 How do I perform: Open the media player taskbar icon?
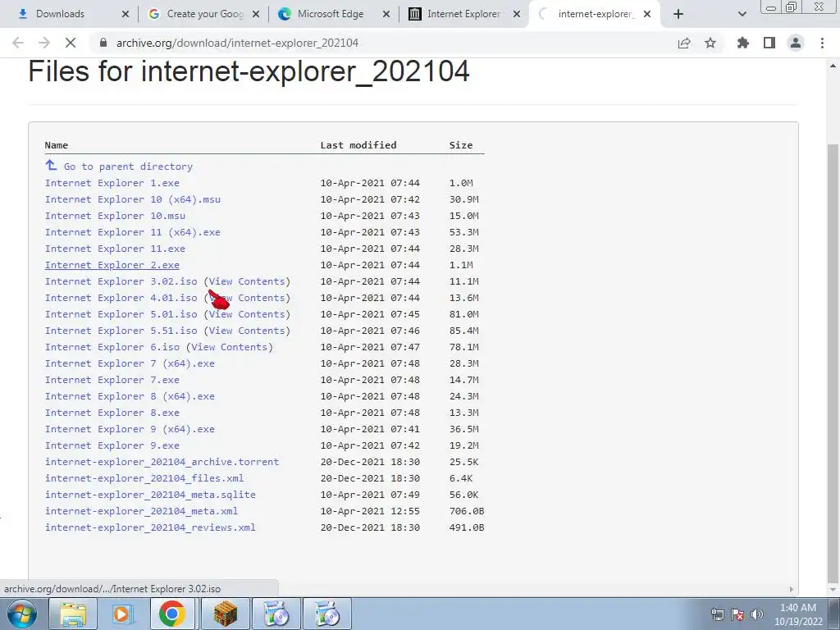pyautogui.click(x=123, y=614)
